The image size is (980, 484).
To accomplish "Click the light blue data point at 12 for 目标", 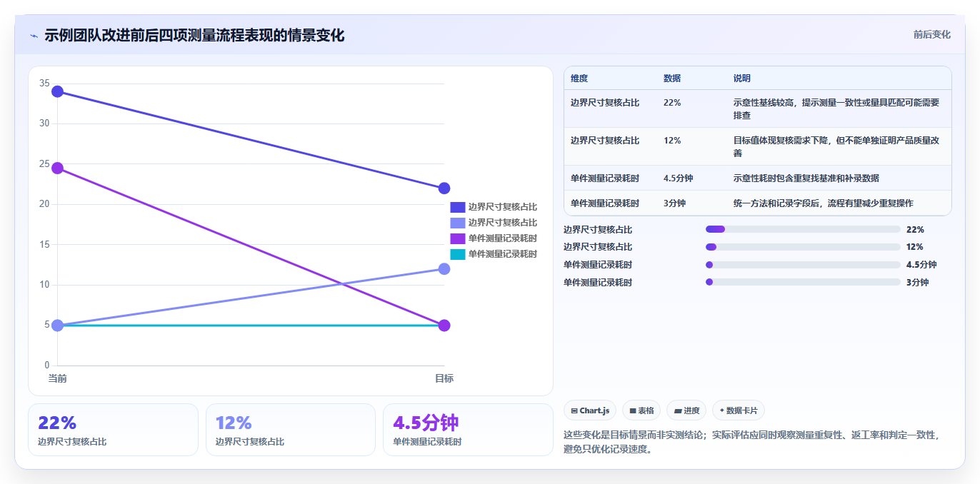I will (x=444, y=268).
